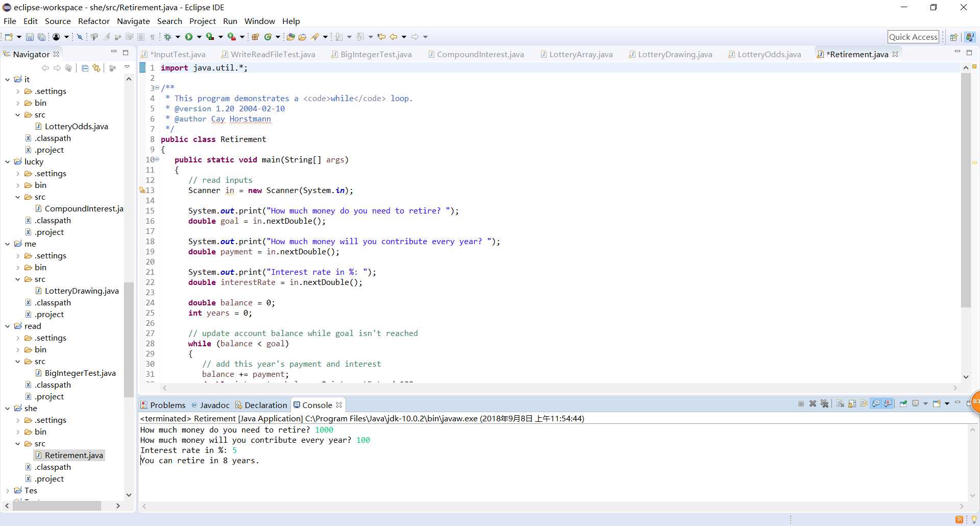Collapse the 'lucky' project tree node
Image resolution: width=980 pixels, height=526 pixels.
click(x=8, y=161)
